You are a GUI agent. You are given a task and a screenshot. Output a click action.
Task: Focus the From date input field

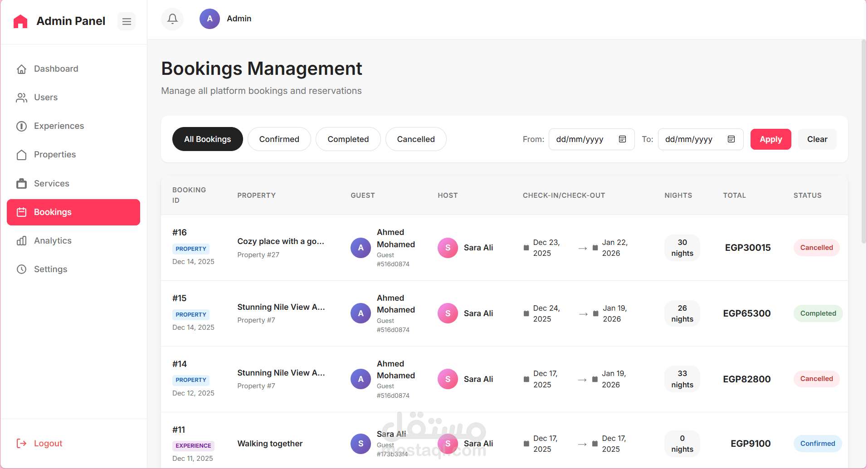pyautogui.click(x=583, y=139)
